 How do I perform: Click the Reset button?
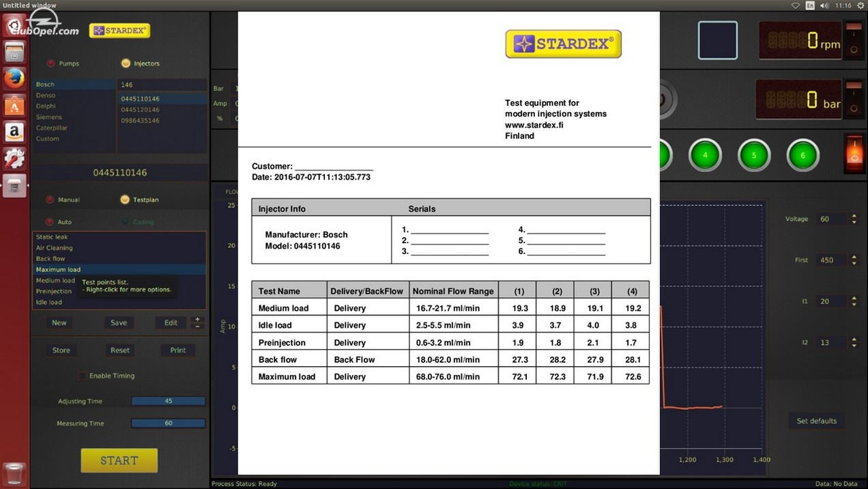120,350
